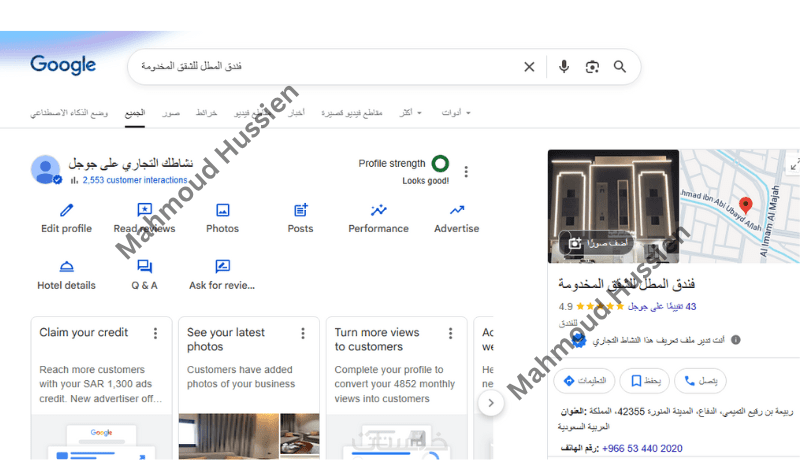The height and width of the screenshot is (460, 800).
Task: Start voice search with microphone icon
Action: pos(564,67)
